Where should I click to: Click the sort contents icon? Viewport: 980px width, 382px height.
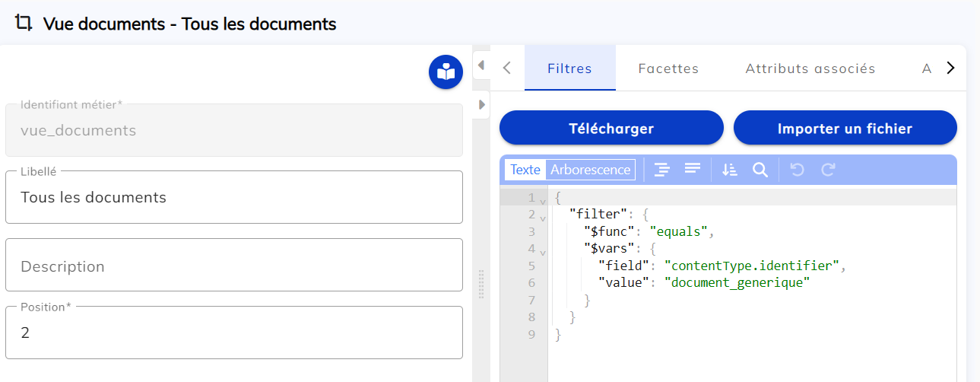click(730, 170)
